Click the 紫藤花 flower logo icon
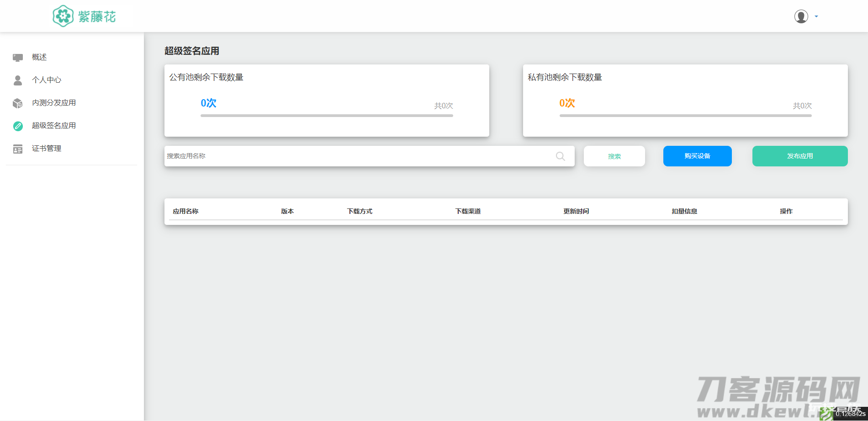The image size is (868, 421). [63, 16]
